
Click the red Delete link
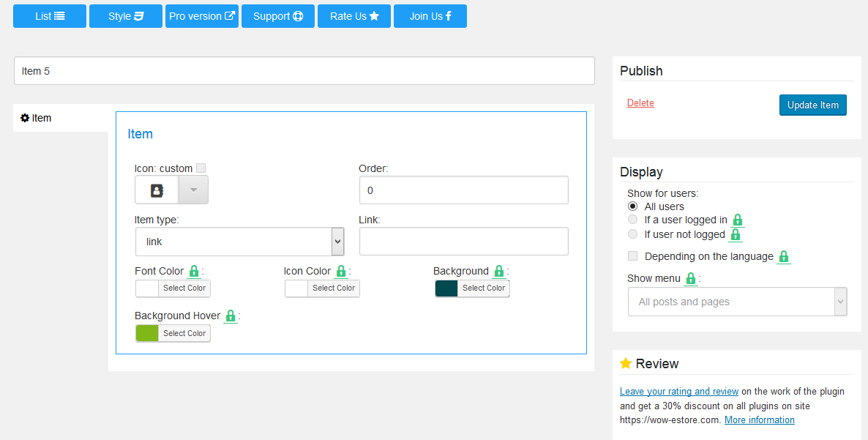tap(640, 103)
